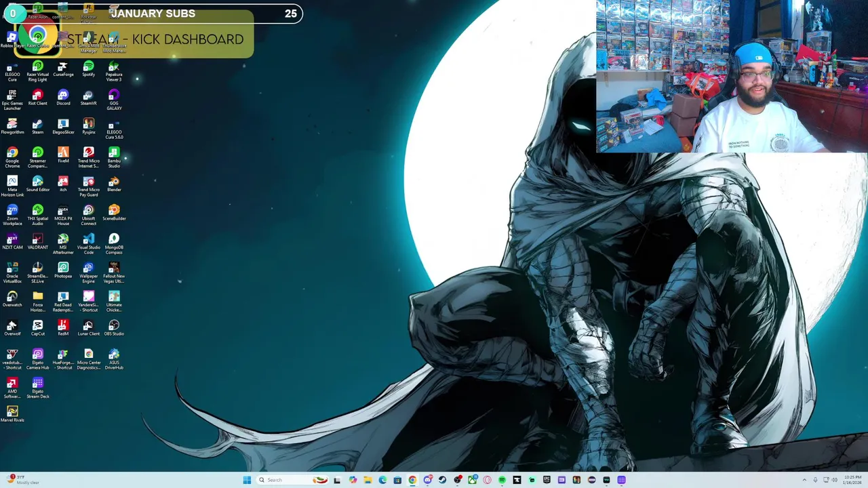Open Pepakura Viewer 3 icon
The height and width of the screenshot is (488, 868).
114,70
